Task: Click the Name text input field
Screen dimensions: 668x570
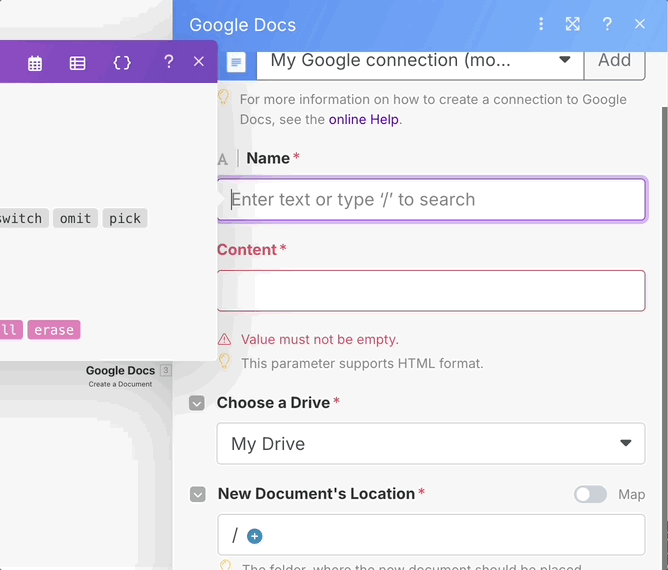Action: tap(431, 199)
